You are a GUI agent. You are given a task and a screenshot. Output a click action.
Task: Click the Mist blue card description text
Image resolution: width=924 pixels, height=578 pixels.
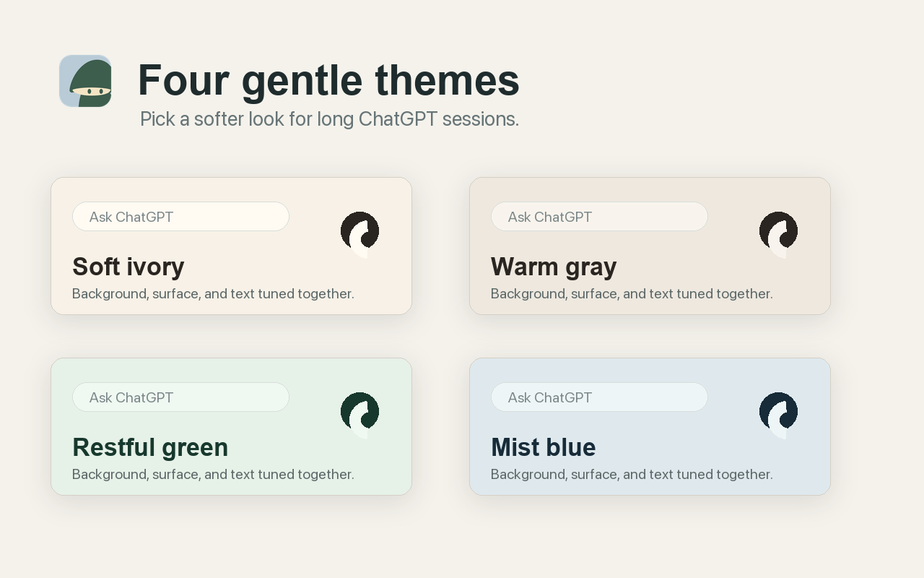pyautogui.click(x=632, y=475)
